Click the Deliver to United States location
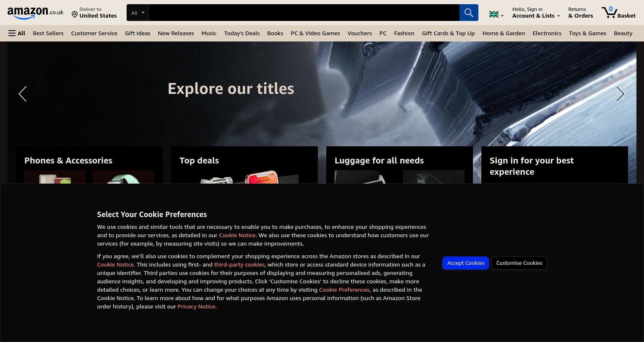The width and height of the screenshot is (644, 342). point(94,13)
